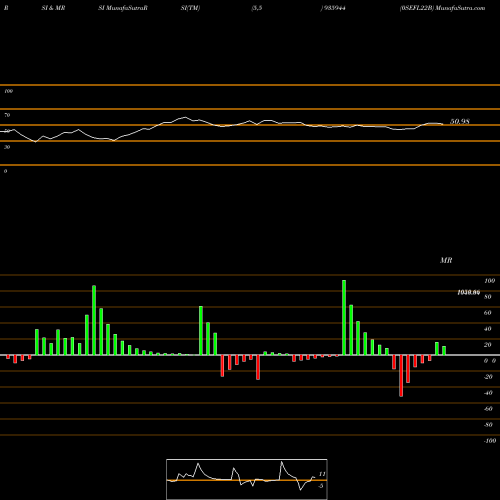Click the RSI value label 50.98
Image resolution: width=500 pixels, height=500 pixels.
pos(460,121)
